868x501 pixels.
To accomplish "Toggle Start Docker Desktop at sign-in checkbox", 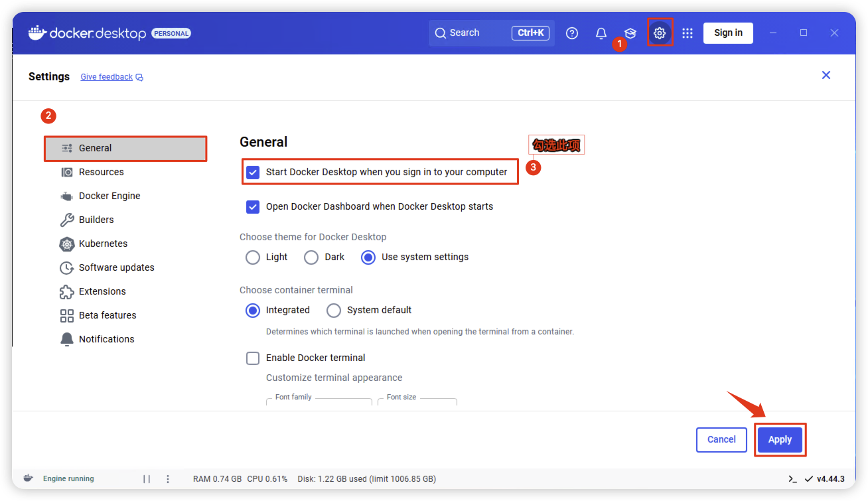I will click(253, 173).
